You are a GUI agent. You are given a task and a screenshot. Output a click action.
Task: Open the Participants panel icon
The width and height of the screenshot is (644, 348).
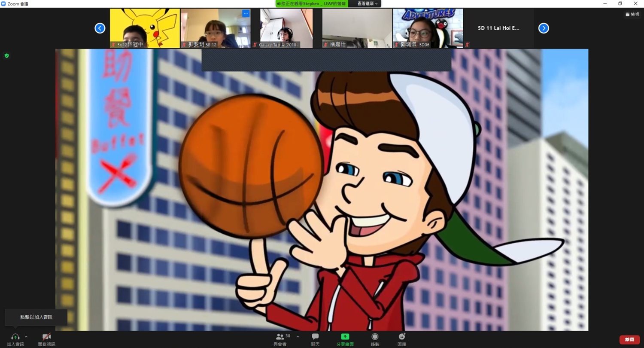[280, 337]
